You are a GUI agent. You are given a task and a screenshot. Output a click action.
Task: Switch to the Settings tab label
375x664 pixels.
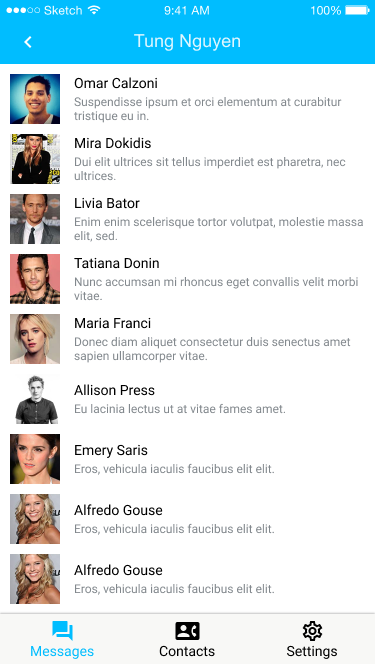pyautogui.click(x=312, y=651)
